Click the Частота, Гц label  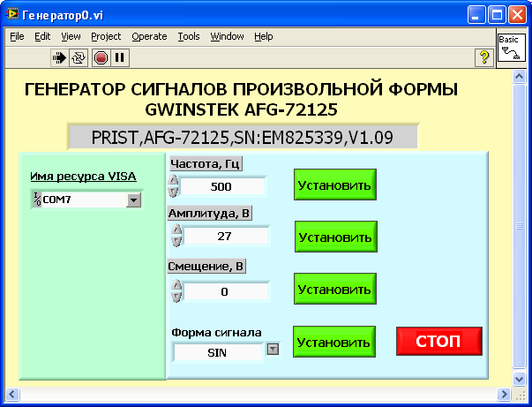click(x=206, y=163)
